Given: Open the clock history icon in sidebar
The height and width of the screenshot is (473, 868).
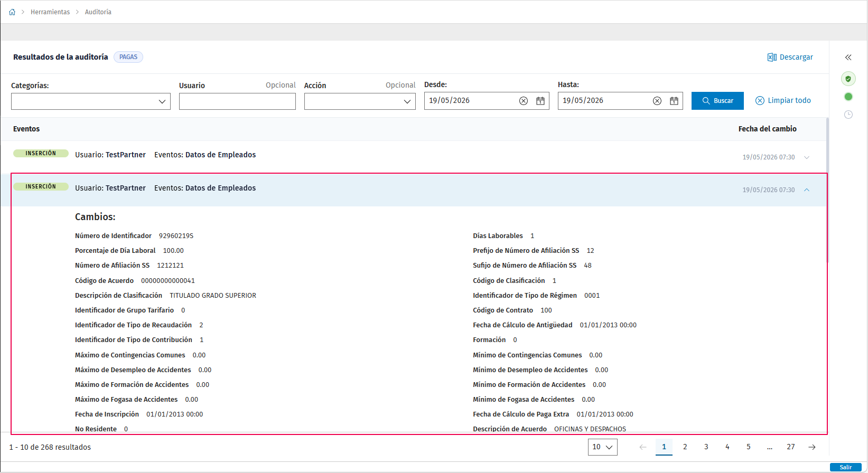Looking at the screenshot, I should coord(848,115).
